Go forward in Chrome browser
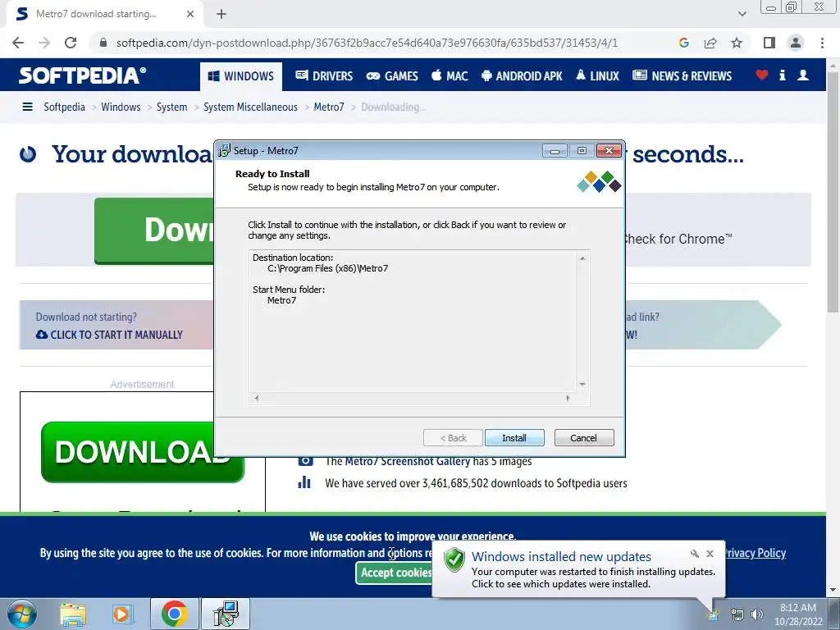The width and height of the screenshot is (840, 630). pos(44,43)
